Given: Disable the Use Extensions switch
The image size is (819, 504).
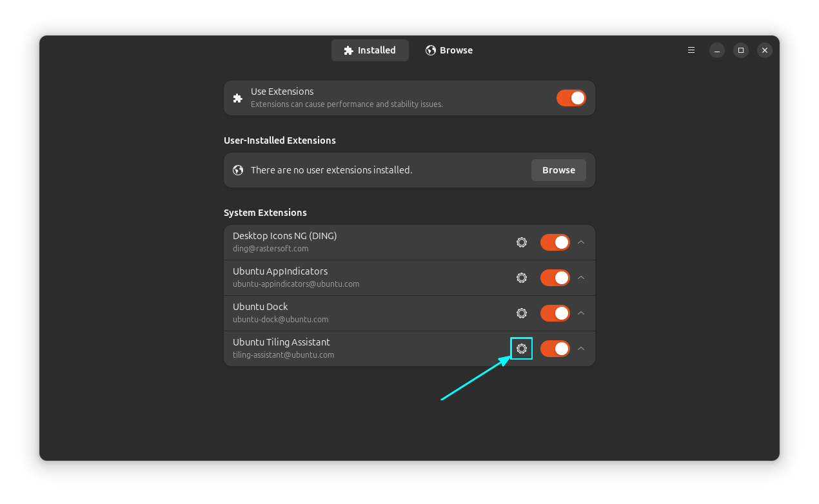Looking at the screenshot, I should point(571,98).
